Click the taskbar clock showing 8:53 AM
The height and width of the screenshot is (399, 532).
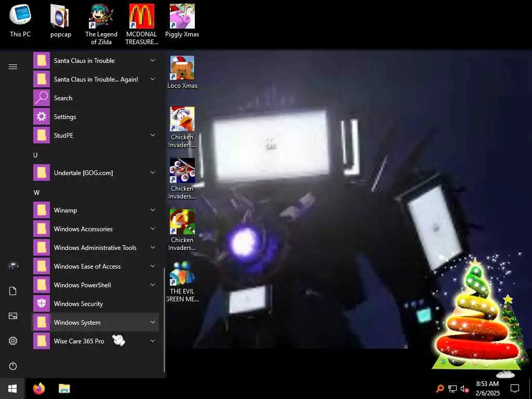[x=487, y=389]
